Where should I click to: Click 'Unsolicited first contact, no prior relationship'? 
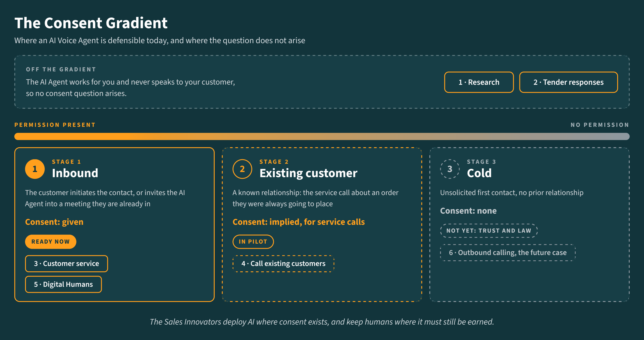point(512,193)
